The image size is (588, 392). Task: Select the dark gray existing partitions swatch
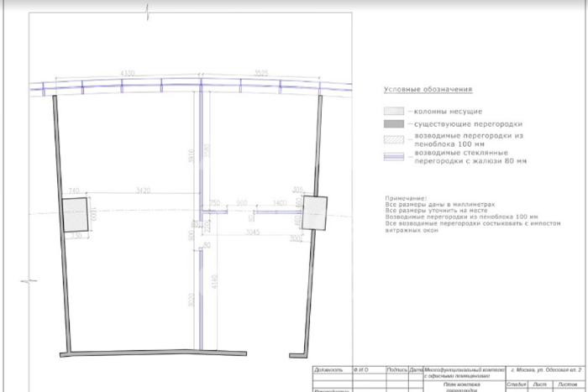(394, 124)
